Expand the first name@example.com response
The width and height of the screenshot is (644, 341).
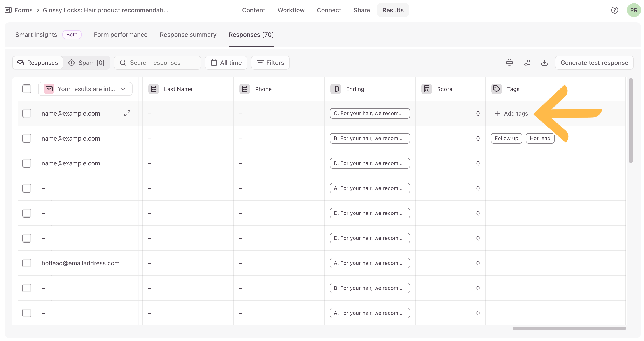[x=127, y=113]
